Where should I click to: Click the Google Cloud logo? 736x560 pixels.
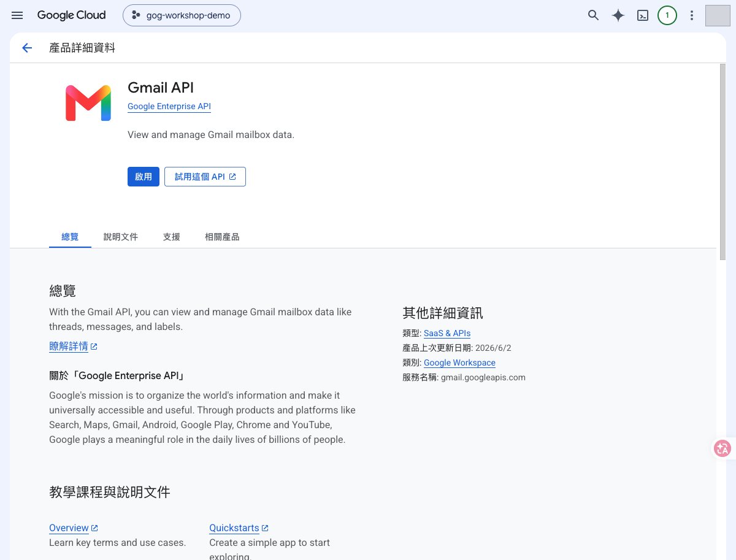[x=71, y=15]
